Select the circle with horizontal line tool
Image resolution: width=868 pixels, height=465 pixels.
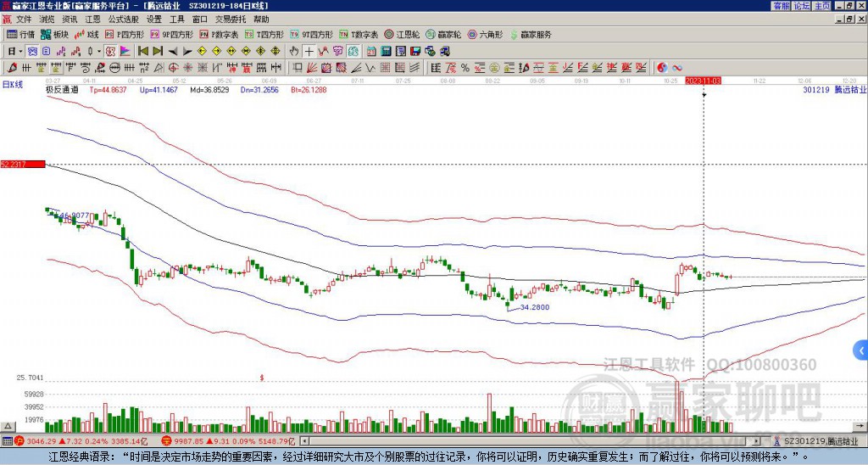(x=114, y=68)
